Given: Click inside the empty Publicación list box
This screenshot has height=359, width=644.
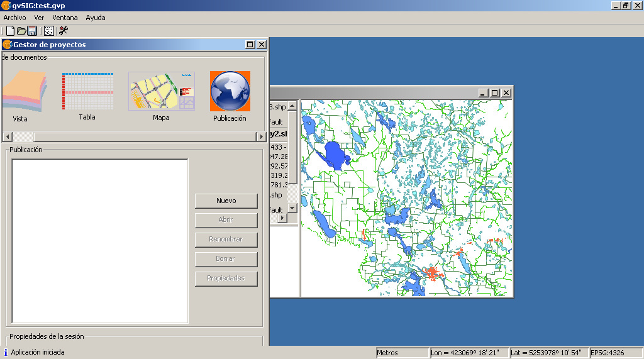Looking at the screenshot, I should 100,241.
